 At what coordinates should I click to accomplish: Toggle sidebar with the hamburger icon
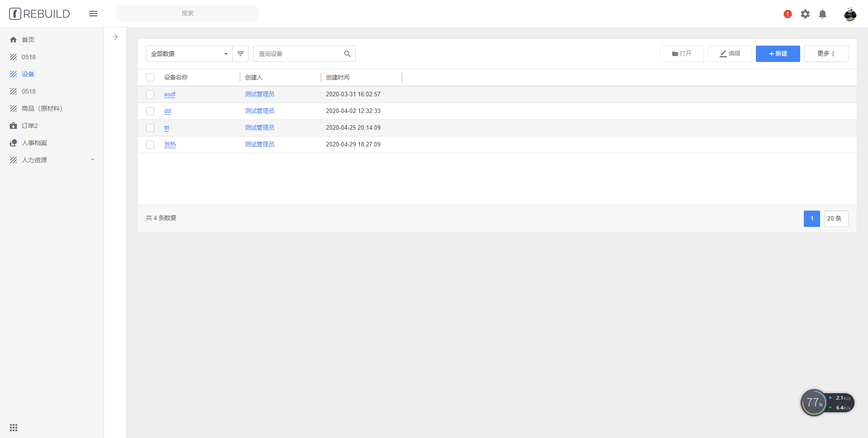point(93,14)
